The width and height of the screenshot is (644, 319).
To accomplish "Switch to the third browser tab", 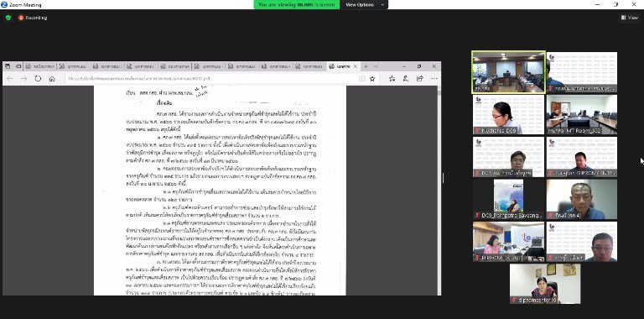I will click(x=107, y=66).
